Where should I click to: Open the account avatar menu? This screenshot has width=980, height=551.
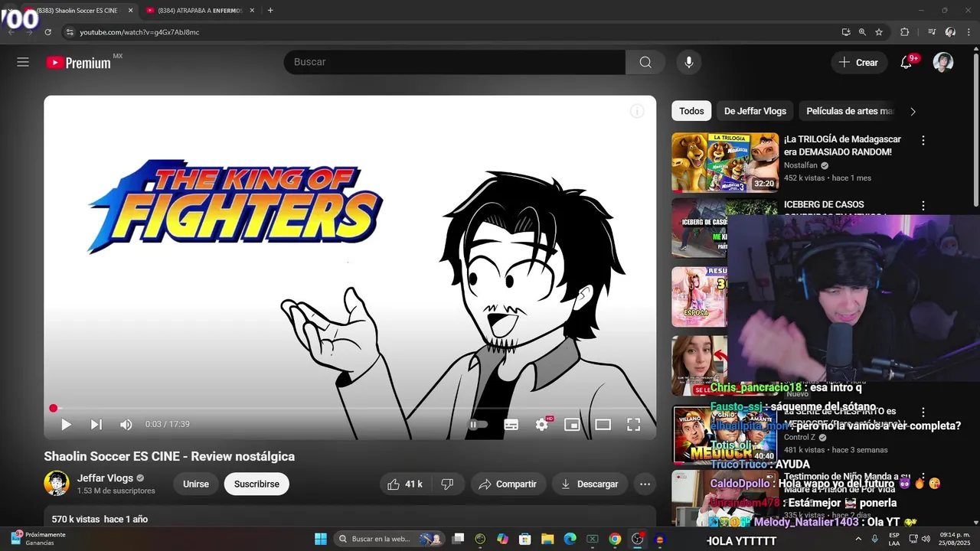click(943, 62)
